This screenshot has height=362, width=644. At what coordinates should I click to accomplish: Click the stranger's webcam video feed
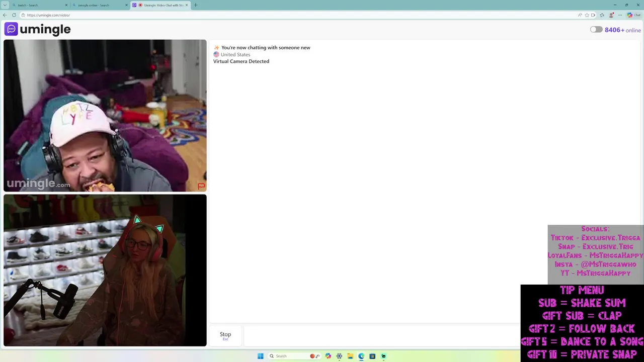coord(105,116)
